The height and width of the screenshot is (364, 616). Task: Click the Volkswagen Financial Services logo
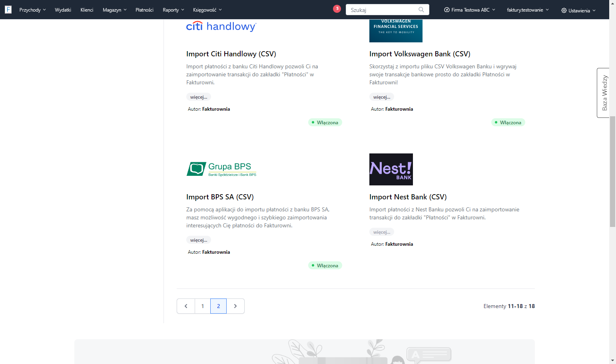point(396,31)
